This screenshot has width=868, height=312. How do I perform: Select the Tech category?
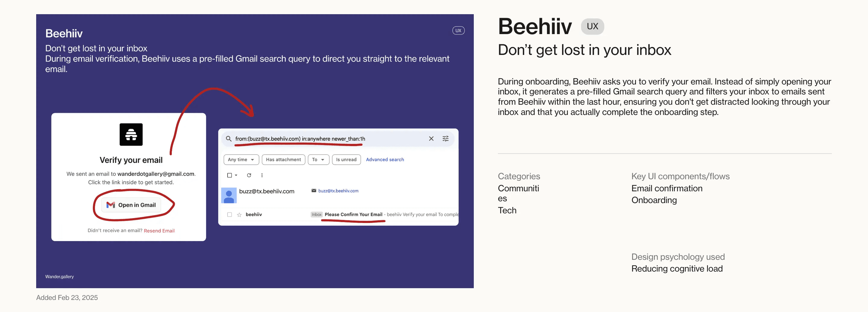tap(507, 210)
